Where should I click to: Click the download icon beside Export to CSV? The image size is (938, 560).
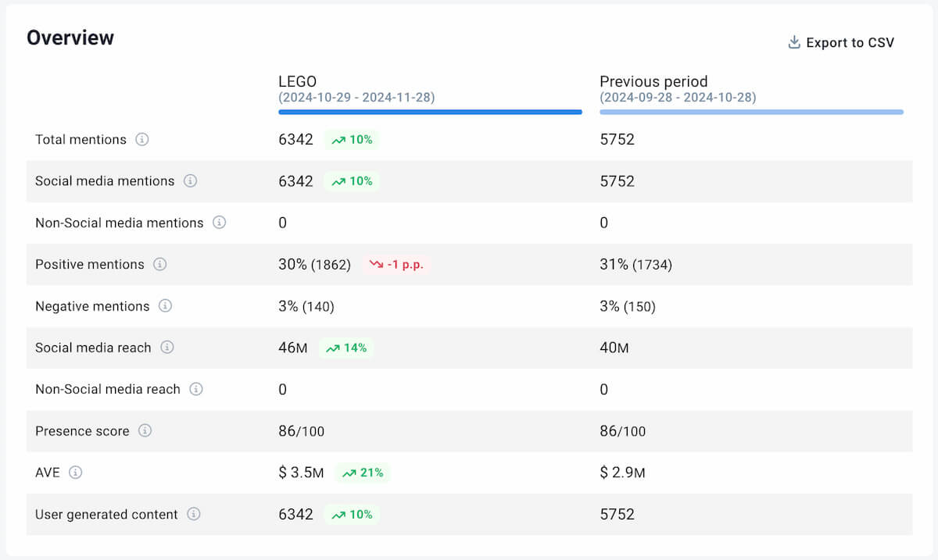(x=794, y=42)
